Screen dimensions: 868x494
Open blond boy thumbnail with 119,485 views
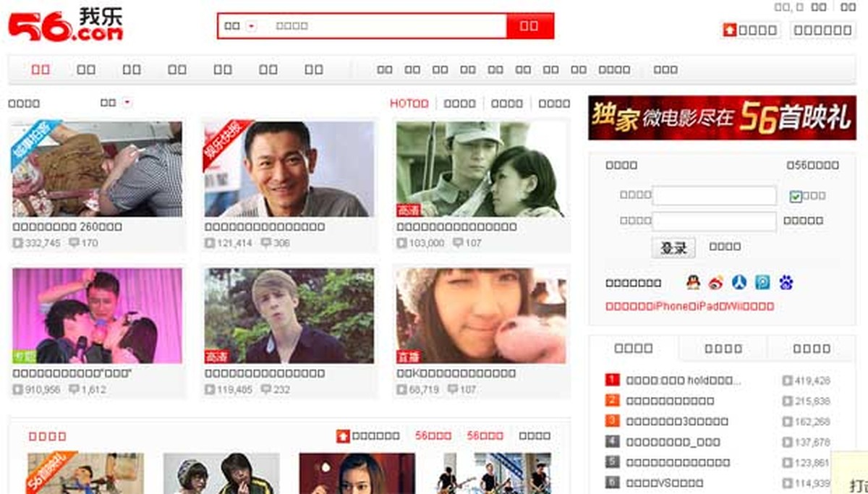[289, 315]
